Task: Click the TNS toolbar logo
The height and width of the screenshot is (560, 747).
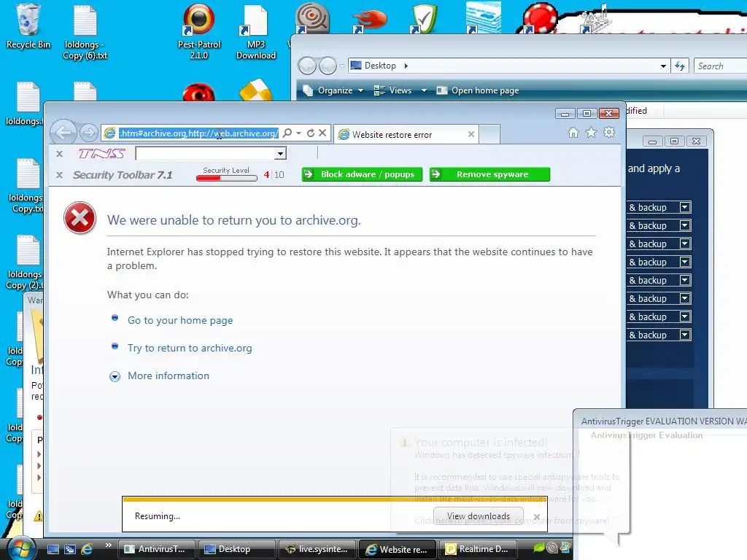Action: point(101,153)
